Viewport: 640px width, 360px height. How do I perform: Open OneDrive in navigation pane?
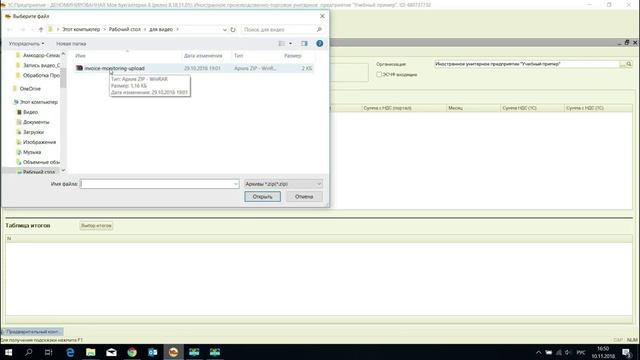pos(30,89)
